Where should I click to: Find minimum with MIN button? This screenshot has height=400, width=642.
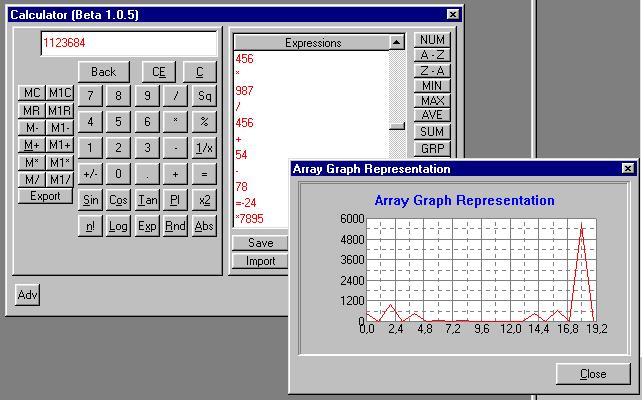click(432, 86)
